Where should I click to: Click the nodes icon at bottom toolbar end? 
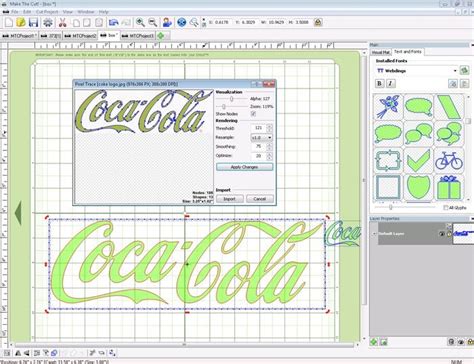pos(112,353)
